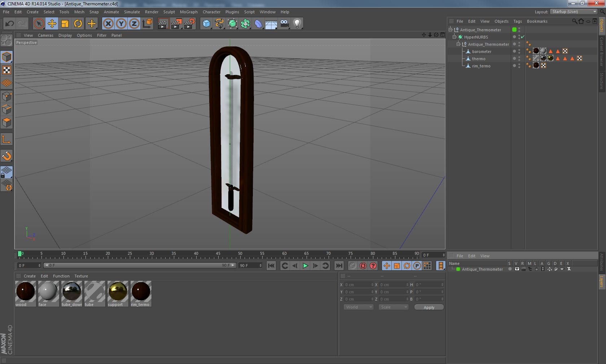This screenshot has height=364, width=606.
Task: Toggle Snap magnet icon
Action: (x=6, y=156)
